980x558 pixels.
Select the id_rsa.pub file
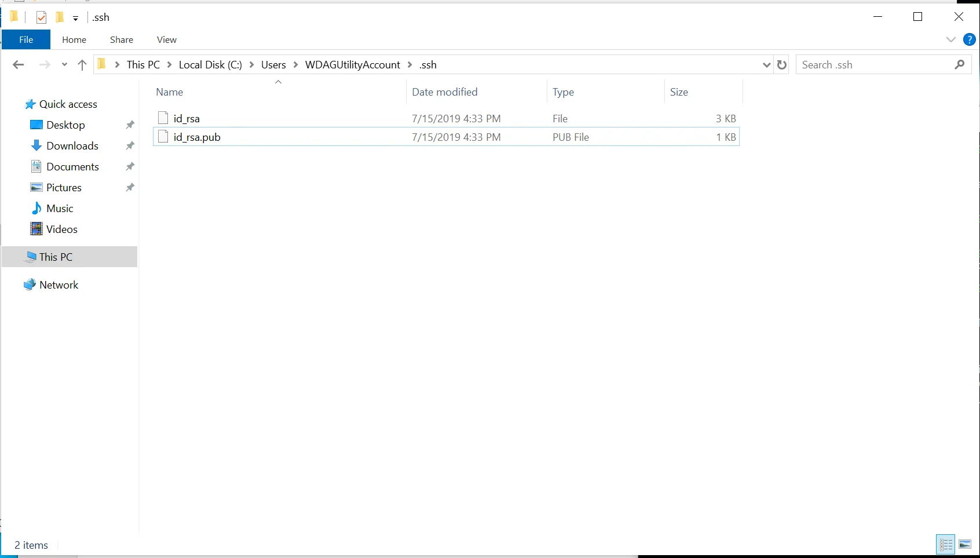[197, 137]
